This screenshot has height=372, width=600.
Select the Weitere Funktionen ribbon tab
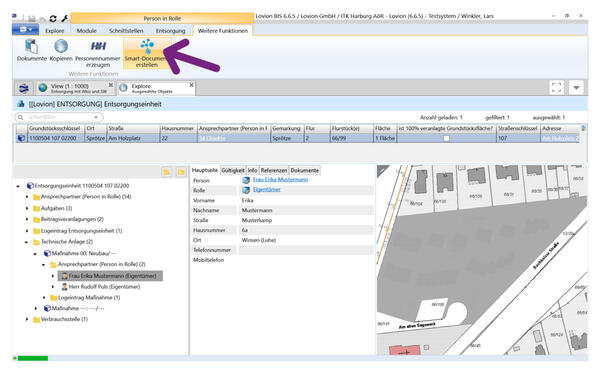[223, 31]
